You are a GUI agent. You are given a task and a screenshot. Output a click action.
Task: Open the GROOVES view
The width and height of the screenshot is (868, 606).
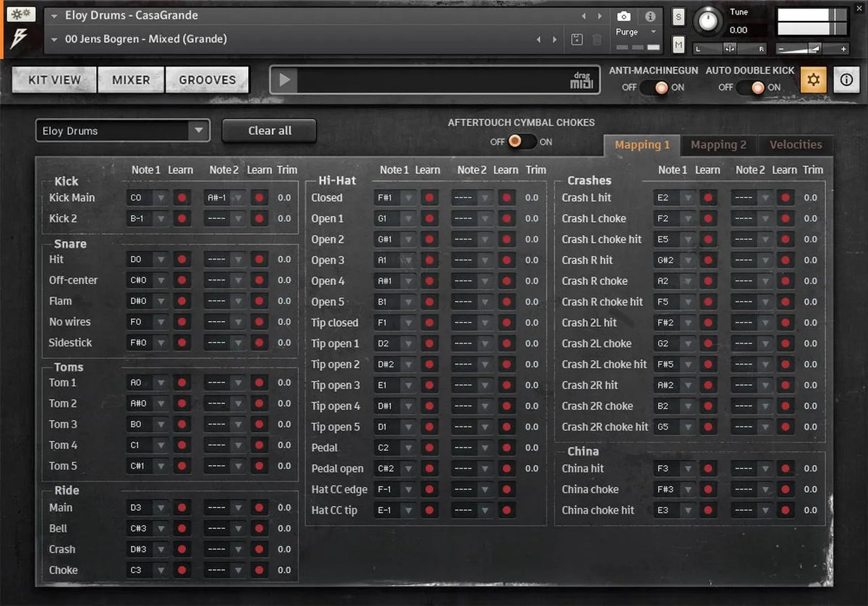point(208,80)
